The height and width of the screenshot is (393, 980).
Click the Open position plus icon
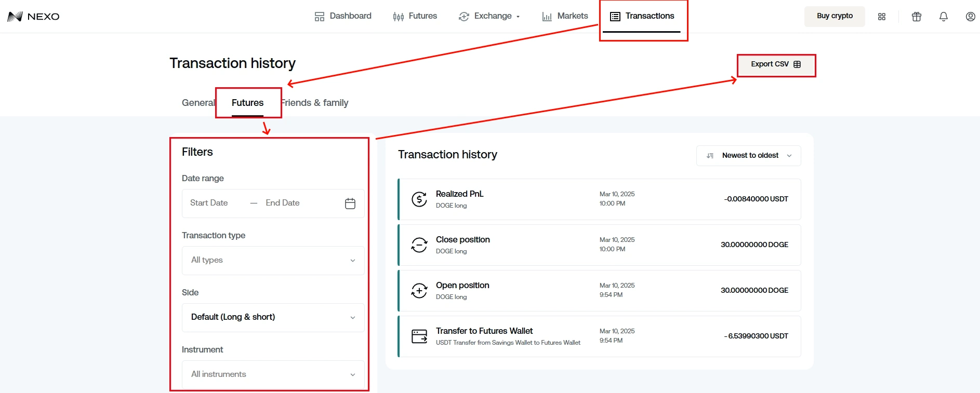(x=419, y=290)
